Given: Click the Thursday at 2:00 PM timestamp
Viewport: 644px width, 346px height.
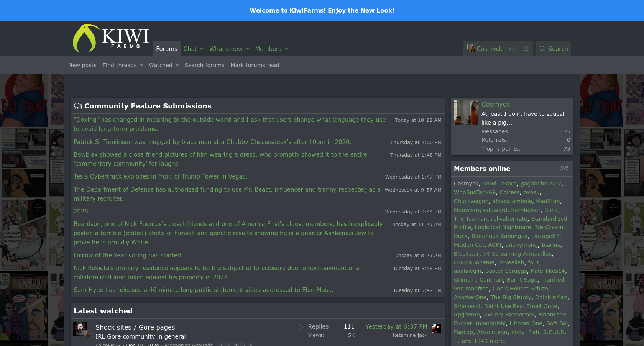Looking at the screenshot, I should coord(416,143).
